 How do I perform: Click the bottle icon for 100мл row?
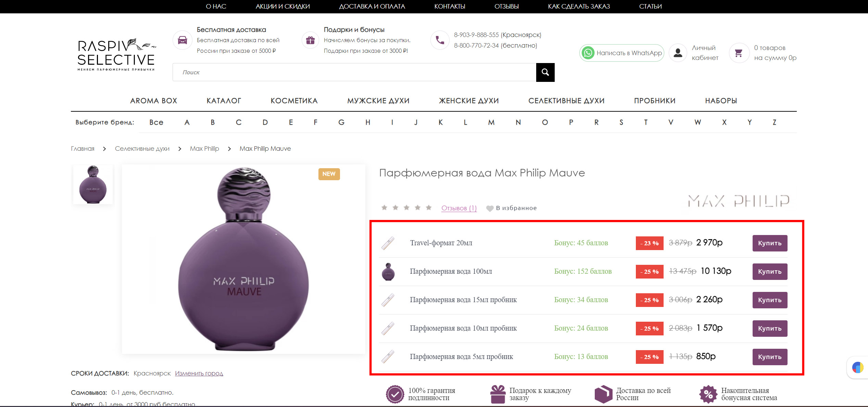pyautogui.click(x=388, y=272)
